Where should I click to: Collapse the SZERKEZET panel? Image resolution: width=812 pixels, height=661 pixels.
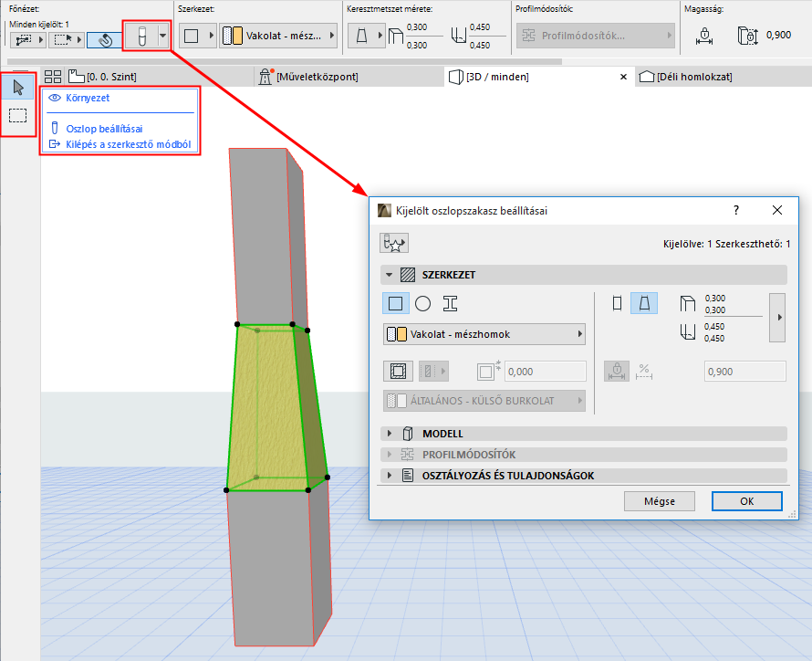pyautogui.click(x=389, y=275)
